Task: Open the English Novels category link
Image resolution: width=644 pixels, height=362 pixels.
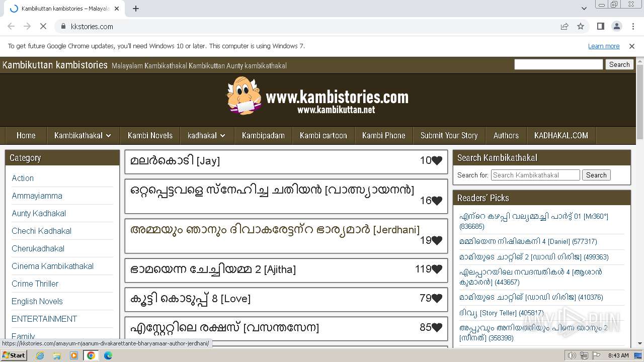Action: pyautogui.click(x=37, y=301)
